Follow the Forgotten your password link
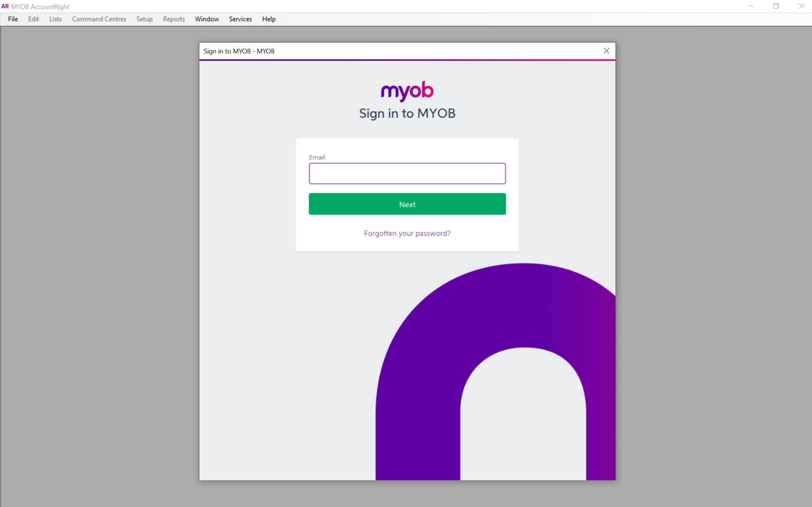This screenshot has width=812, height=507. [407, 233]
